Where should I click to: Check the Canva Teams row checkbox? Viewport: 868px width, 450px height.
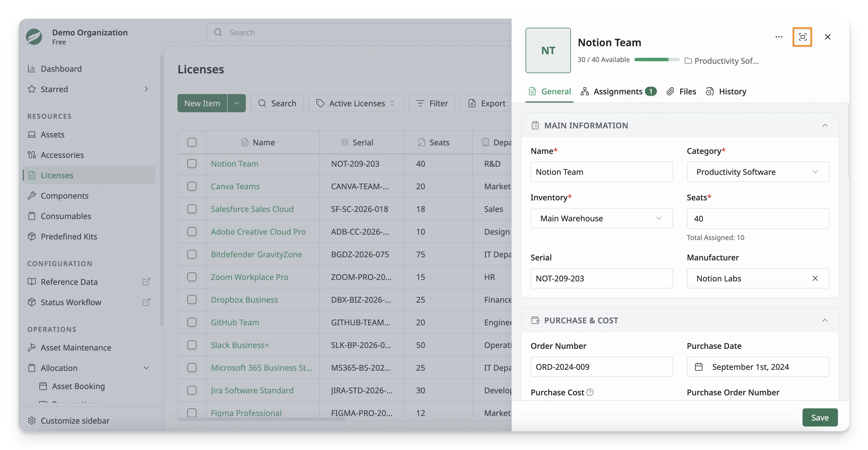192,186
